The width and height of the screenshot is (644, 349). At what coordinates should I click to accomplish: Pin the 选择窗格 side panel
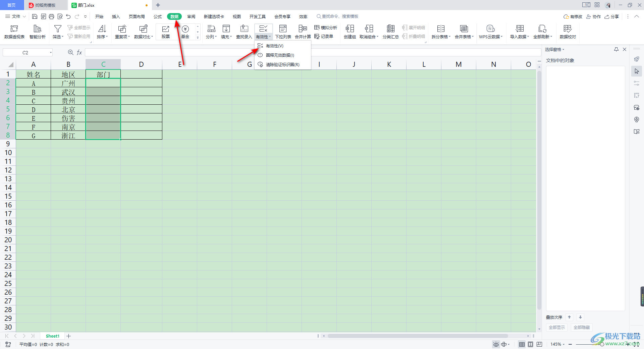coord(616,49)
